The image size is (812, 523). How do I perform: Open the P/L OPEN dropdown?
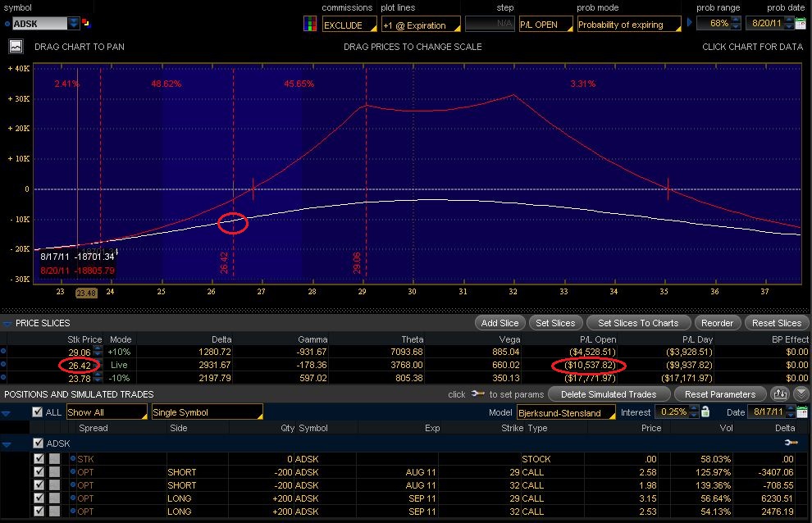(x=545, y=25)
